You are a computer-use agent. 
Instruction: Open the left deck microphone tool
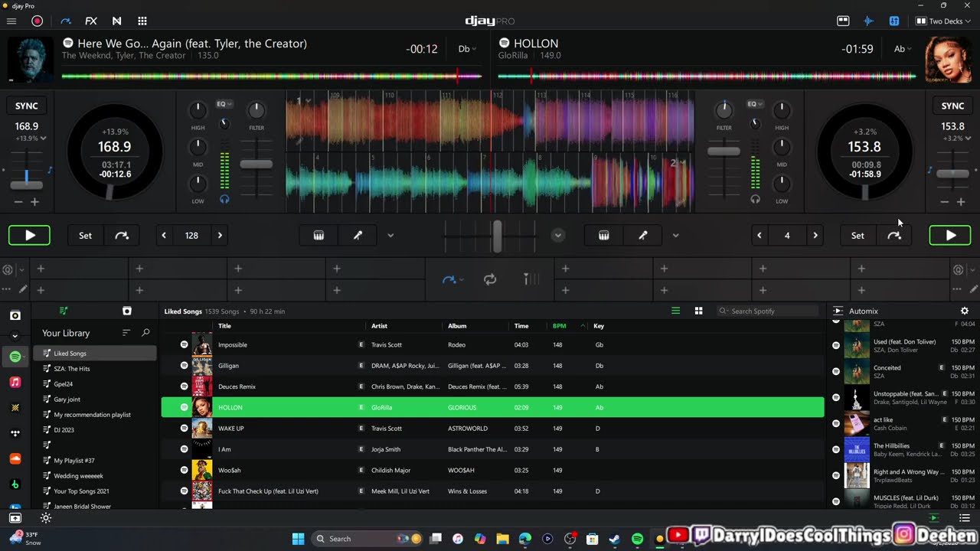pyautogui.click(x=358, y=236)
